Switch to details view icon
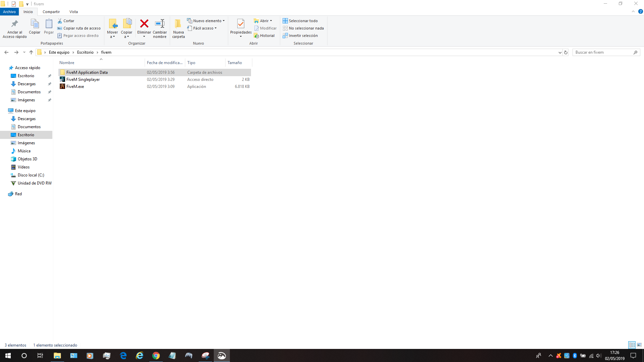Screen dimensions: 644x362 click(x=632, y=345)
